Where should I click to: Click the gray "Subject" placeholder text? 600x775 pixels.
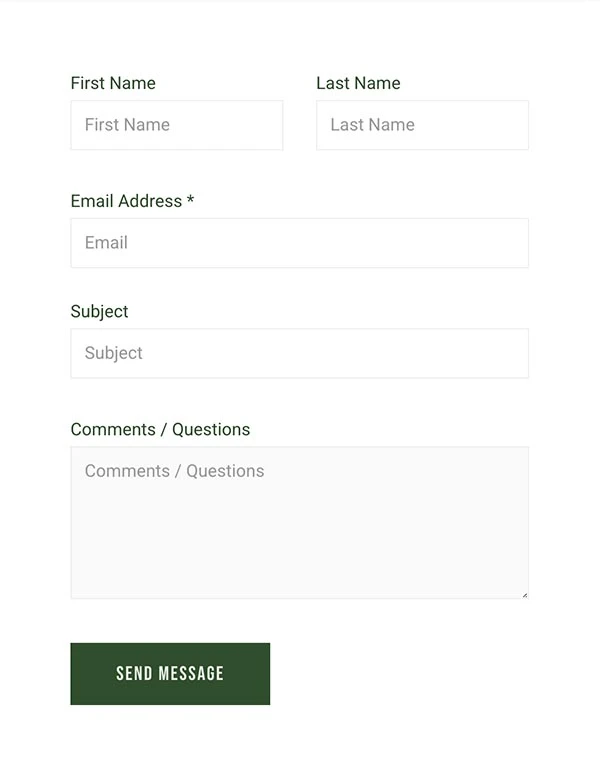[x=114, y=353]
